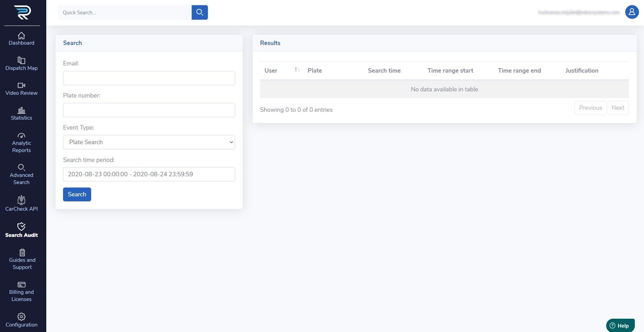Expand the Event Type dropdown
The width and height of the screenshot is (644, 332).
[x=149, y=142]
